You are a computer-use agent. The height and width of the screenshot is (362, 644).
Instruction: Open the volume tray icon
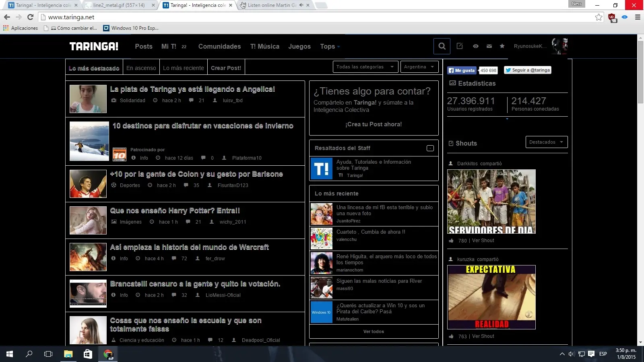[x=572, y=354]
